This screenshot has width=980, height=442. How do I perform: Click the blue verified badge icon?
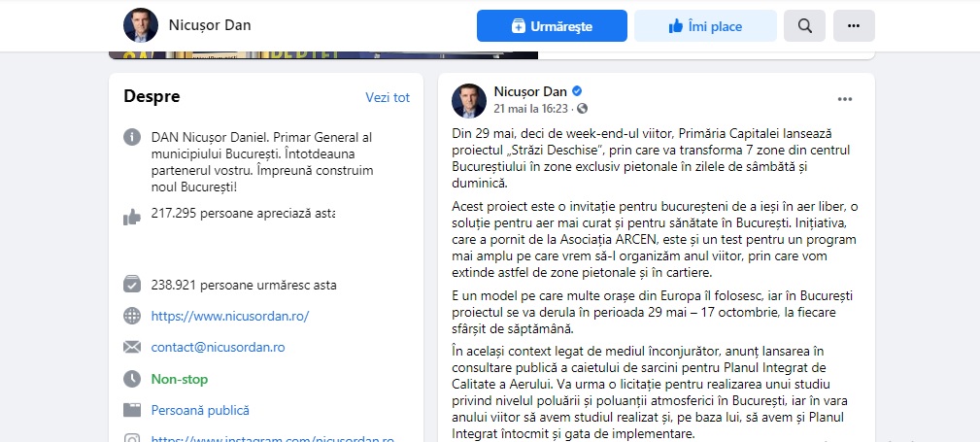click(578, 91)
